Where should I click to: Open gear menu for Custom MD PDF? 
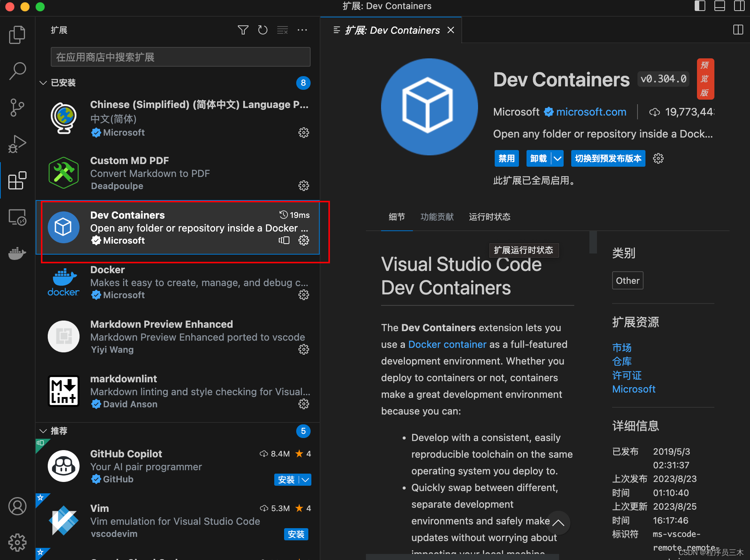click(x=304, y=186)
